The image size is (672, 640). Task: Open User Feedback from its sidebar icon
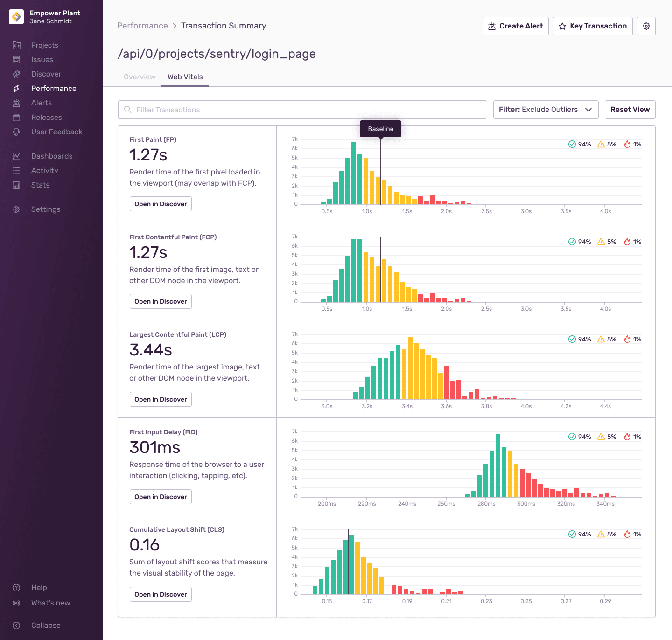(x=16, y=132)
